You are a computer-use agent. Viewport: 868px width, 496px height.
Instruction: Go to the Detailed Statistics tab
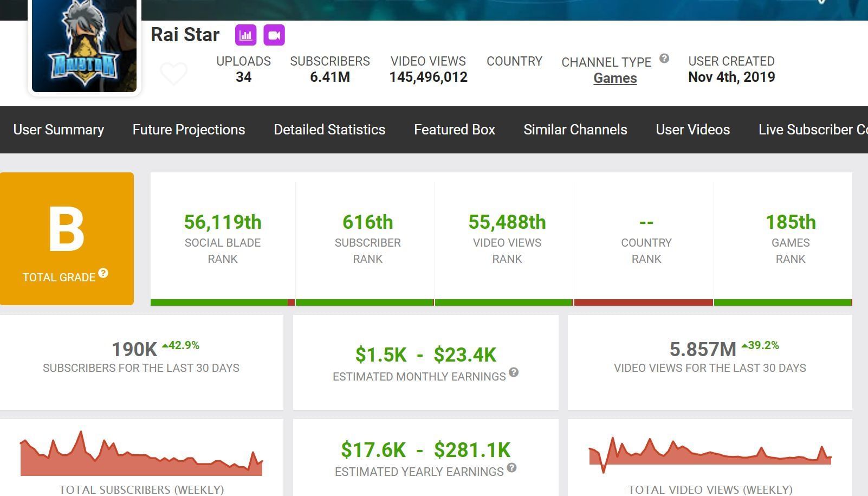[x=329, y=130]
